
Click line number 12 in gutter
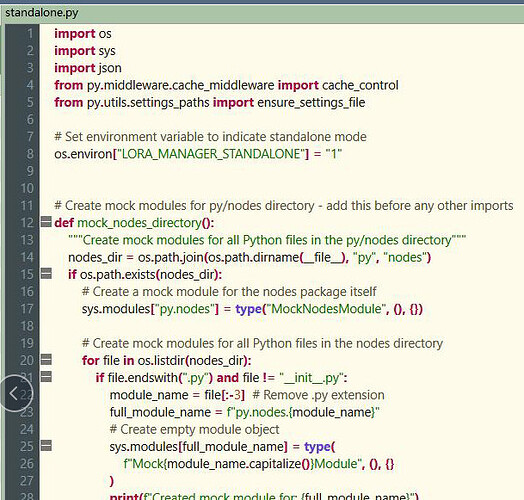(x=27, y=223)
